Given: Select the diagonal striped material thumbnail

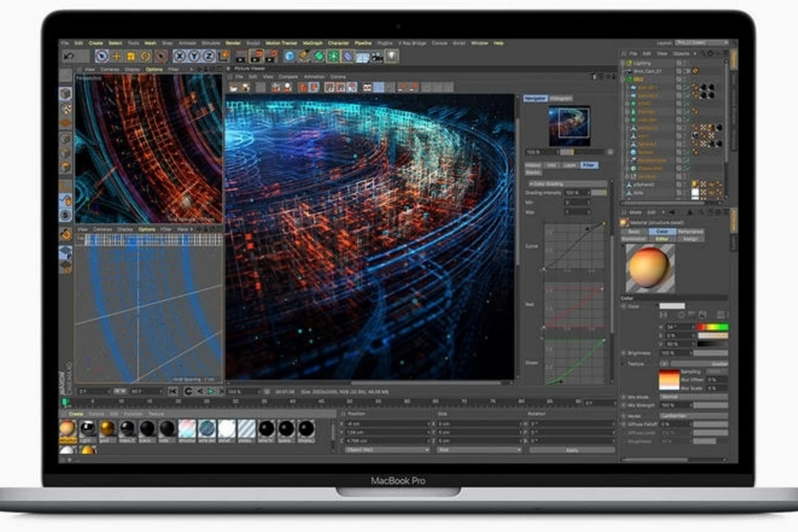Looking at the screenshot, I should [247, 428].
